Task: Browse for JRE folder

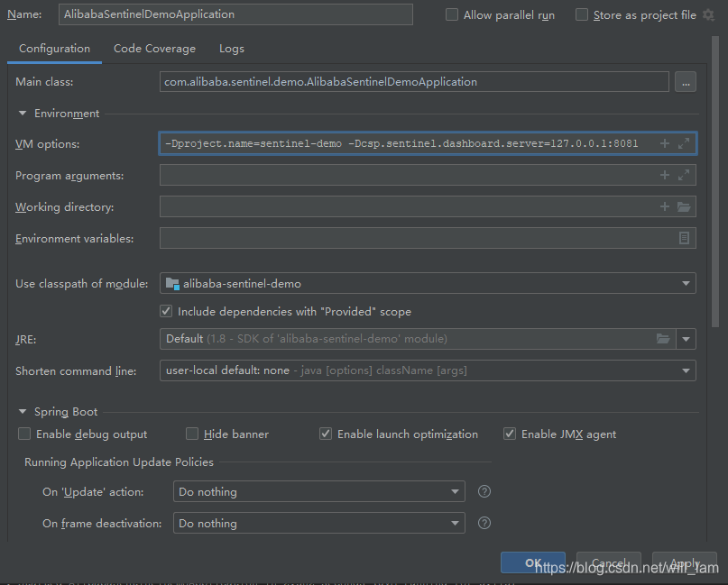Action: [663, 339]
